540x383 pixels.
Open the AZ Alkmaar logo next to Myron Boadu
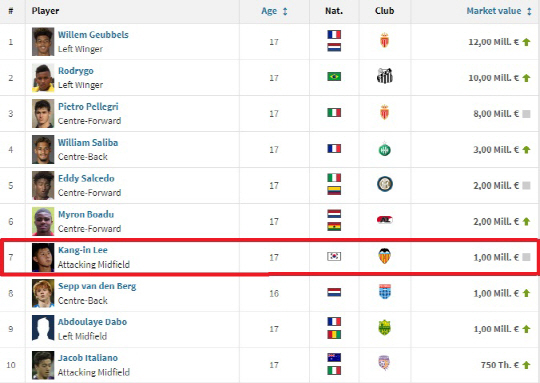coord(384,220)
